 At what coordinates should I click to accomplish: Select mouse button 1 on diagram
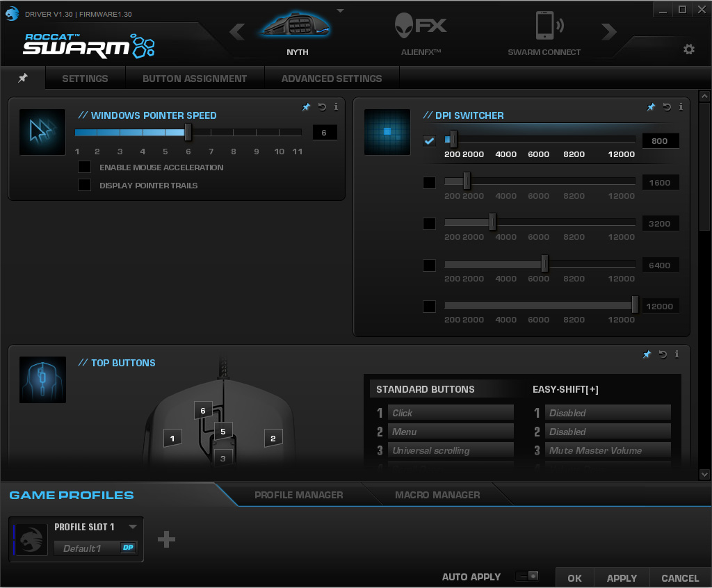(172, 438)
